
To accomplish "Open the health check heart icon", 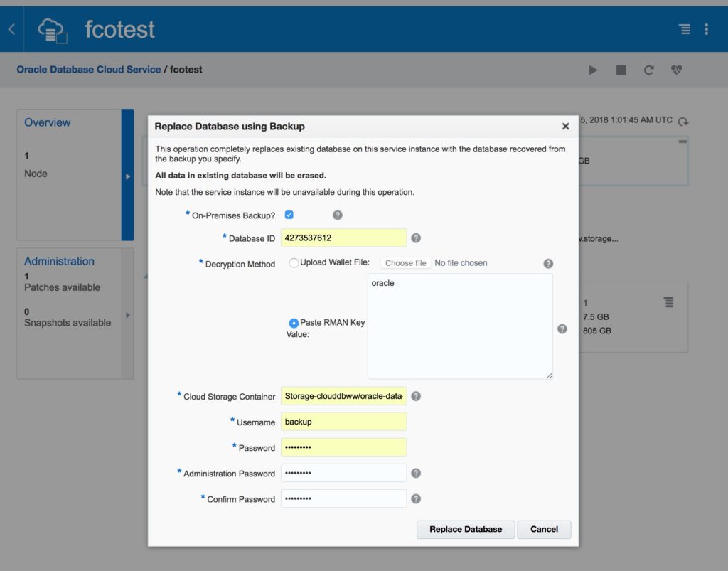I will [x=676, y=70].
